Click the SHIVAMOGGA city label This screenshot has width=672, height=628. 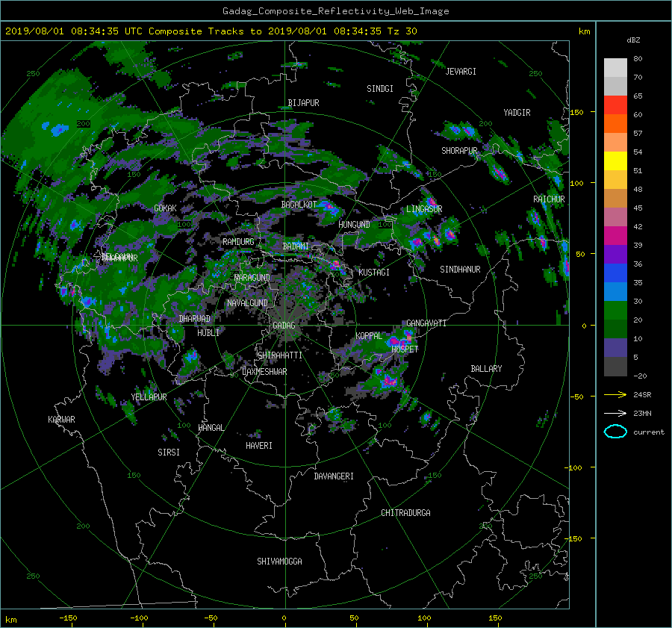coord(279,562)
